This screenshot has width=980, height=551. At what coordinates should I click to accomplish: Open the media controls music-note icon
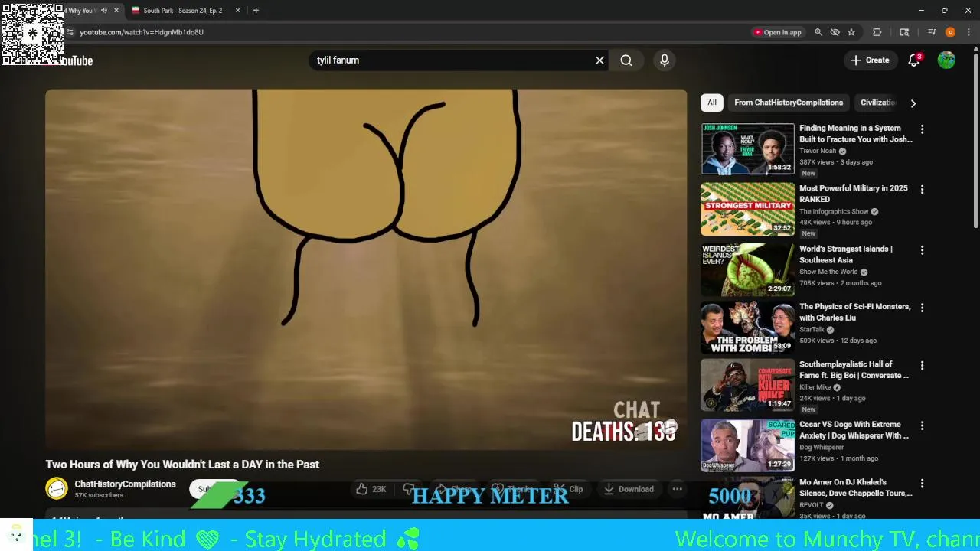(932, 32)
